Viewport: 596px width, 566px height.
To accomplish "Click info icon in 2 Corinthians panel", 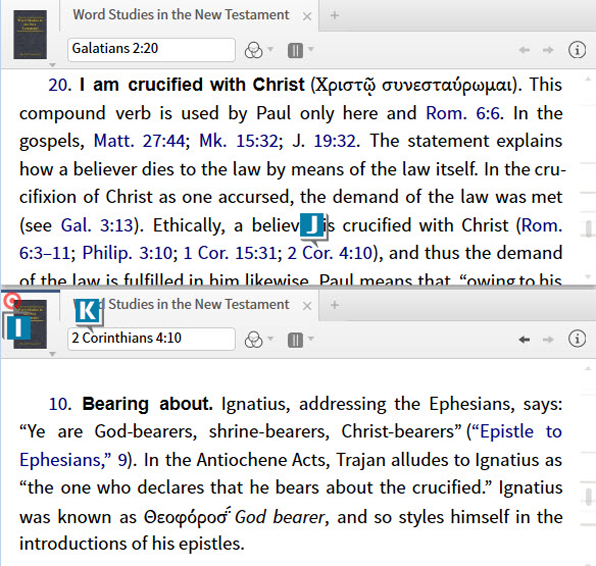I will click(x=577, y=339).
